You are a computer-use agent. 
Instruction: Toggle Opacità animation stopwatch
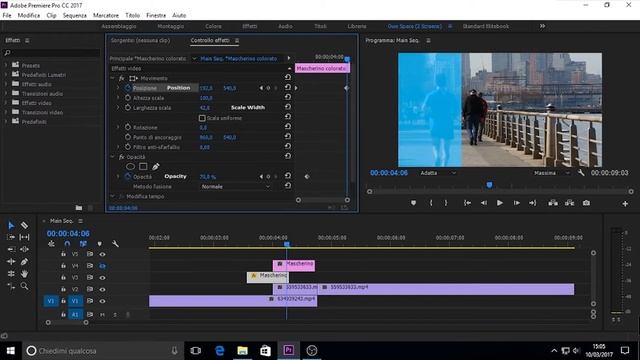pos(128,176)
